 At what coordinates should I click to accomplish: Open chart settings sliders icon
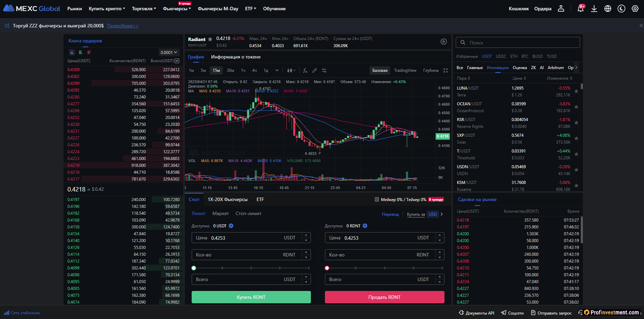point(324,70)
